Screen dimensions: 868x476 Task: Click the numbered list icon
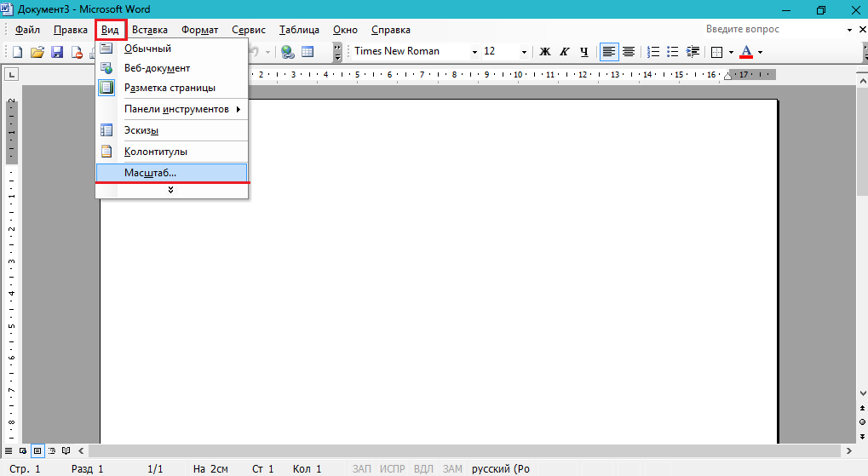point(652,52)
